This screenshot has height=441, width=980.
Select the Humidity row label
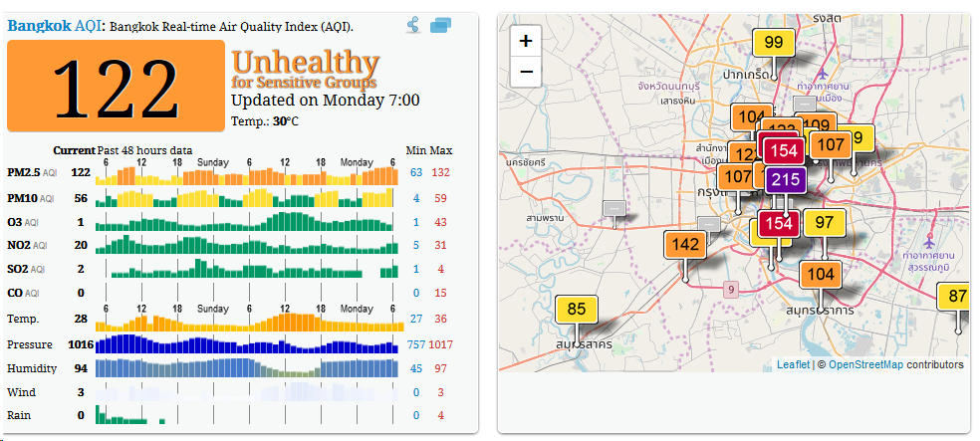(x=30, y=368)
